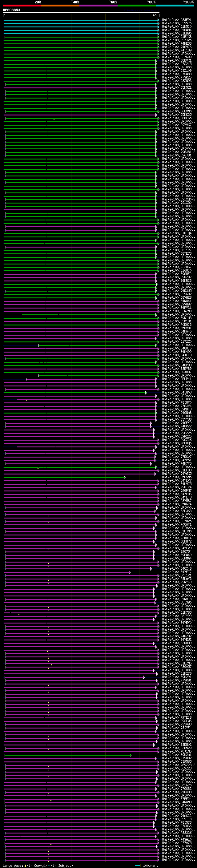Select the UniRef100_A0DQI3 label
This screenshot has height=868, width=197.
[x=177, y=325]
